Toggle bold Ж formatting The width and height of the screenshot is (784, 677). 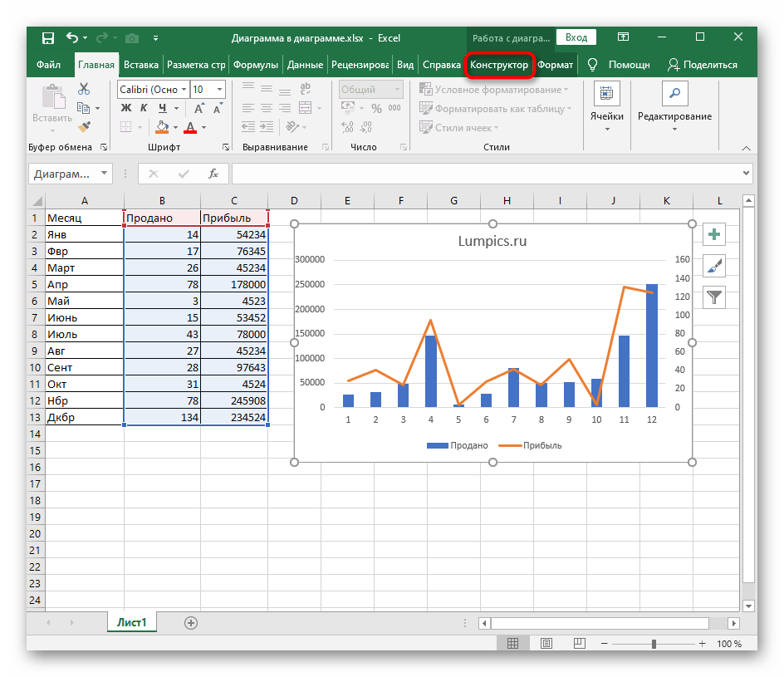tap(126, 108)
